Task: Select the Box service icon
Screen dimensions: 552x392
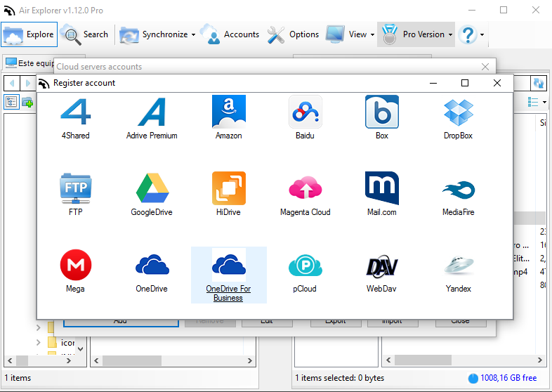Action: (x=381, y=119)
